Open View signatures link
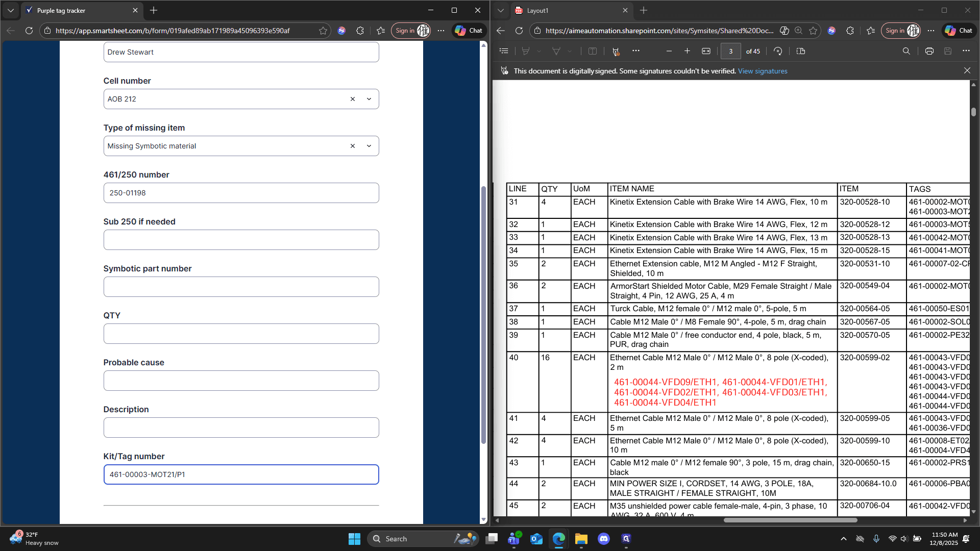The image size is (980, 551). pyautogui.click(x=763, y=71)
